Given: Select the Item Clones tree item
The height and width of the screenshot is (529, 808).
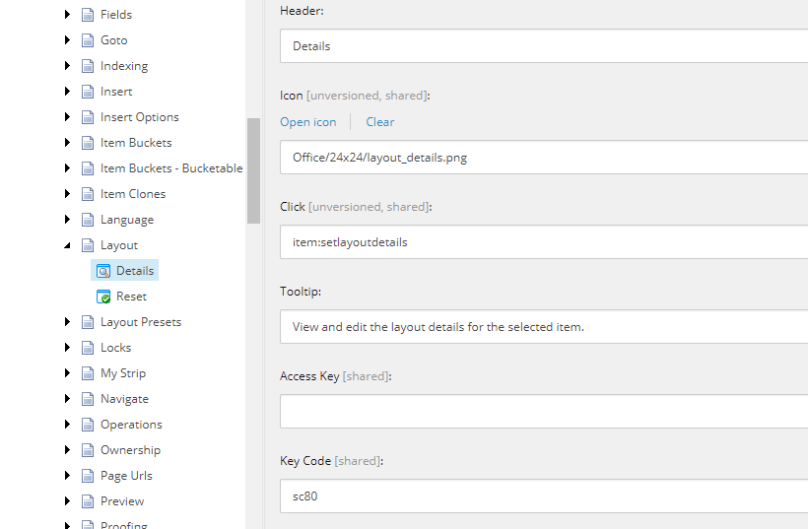Looking at the screenshot, I should coord(133,194).
